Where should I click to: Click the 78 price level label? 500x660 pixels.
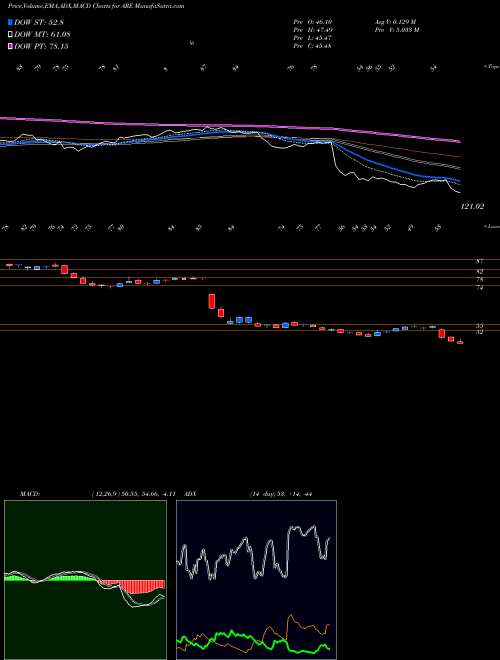tap(479, 279)
